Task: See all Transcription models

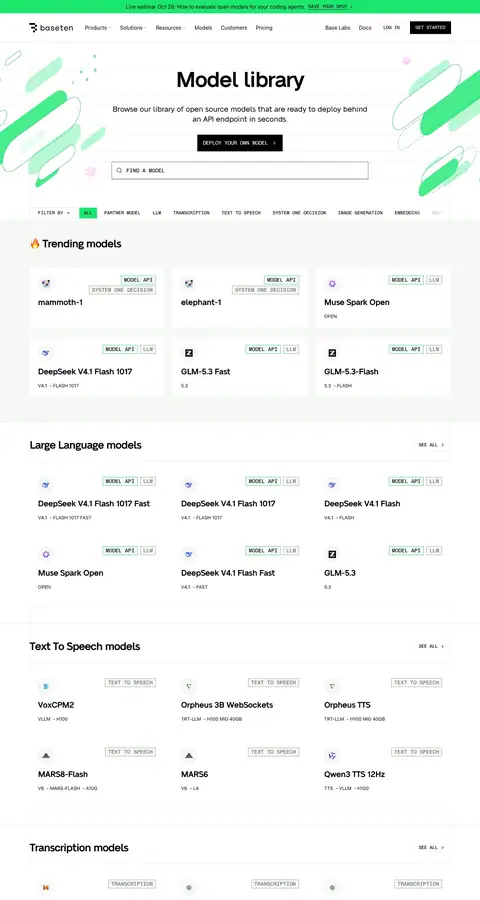Action: (x=431, y=847)
